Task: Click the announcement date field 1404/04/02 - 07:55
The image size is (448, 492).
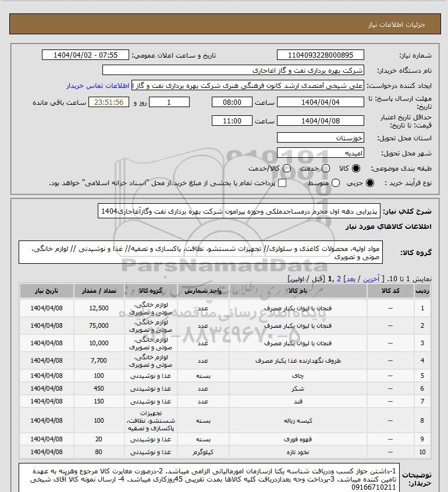Action: pyautogui.click(x=86, y=55)
